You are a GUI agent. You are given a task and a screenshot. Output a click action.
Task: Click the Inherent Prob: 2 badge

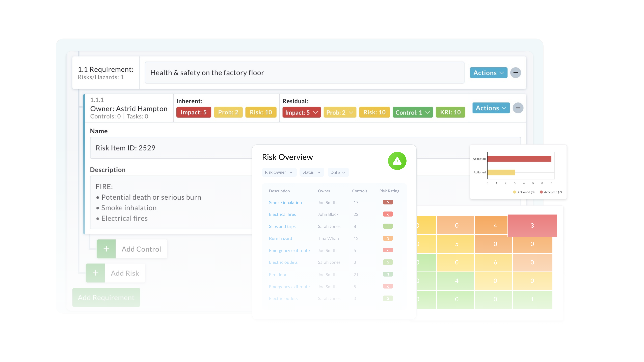pos(228,112)
